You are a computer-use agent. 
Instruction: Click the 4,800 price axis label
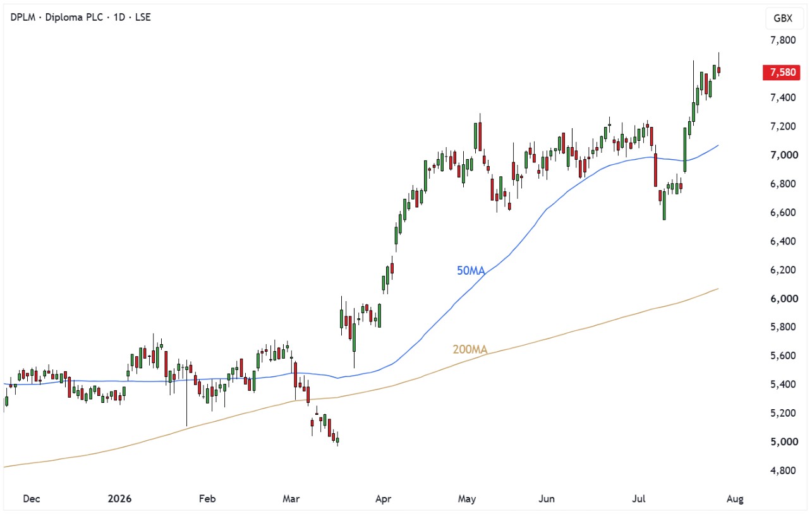coord(782,470)
